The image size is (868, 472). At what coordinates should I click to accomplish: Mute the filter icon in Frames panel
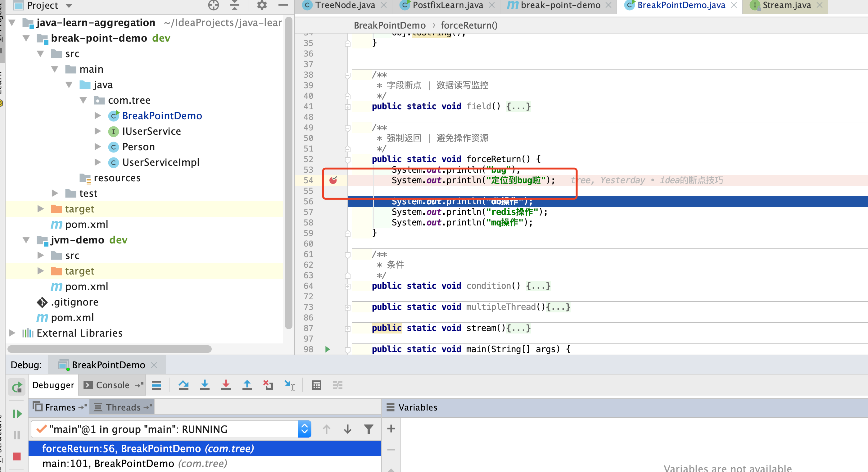[368, 429]
